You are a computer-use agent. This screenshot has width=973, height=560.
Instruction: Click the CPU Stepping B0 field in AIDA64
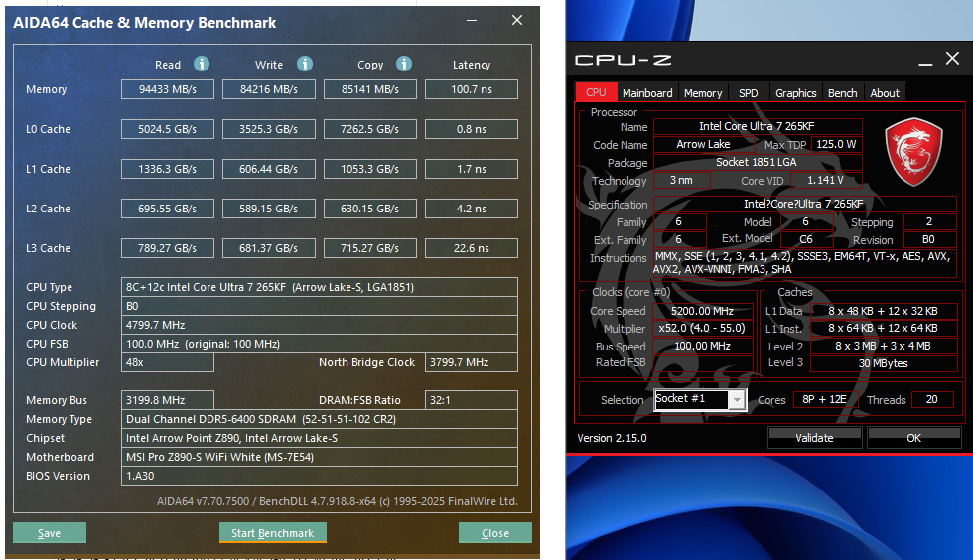click(x=320, y=306)
